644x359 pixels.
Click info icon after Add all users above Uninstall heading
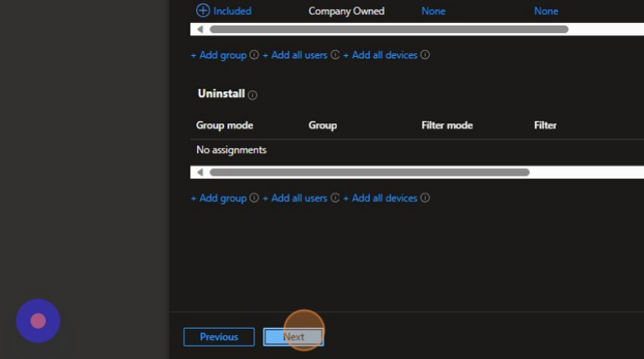tap(335, 55)
